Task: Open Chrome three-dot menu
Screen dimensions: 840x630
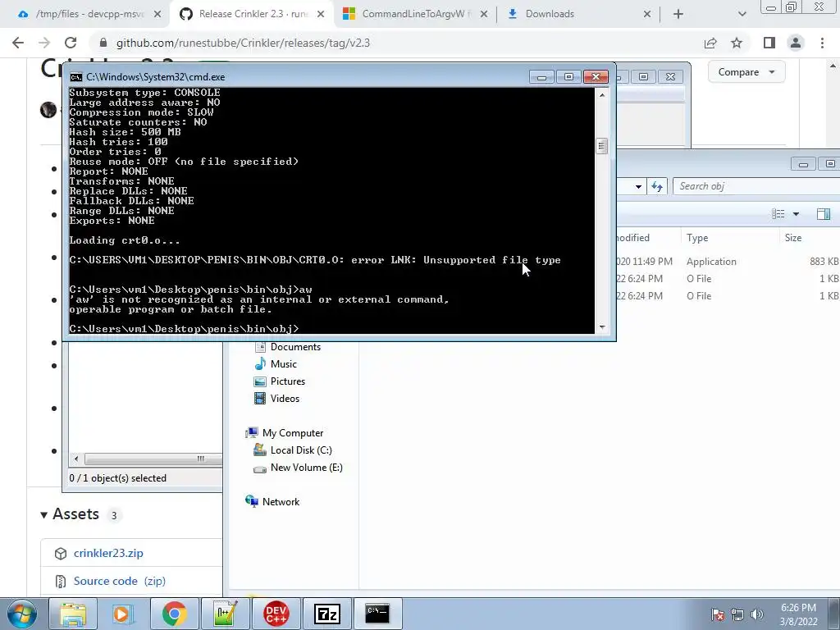Action: pos(822,43)
